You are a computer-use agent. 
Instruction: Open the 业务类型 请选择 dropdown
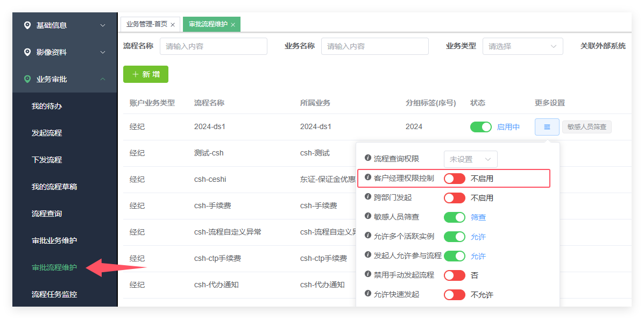coord(523,46)
